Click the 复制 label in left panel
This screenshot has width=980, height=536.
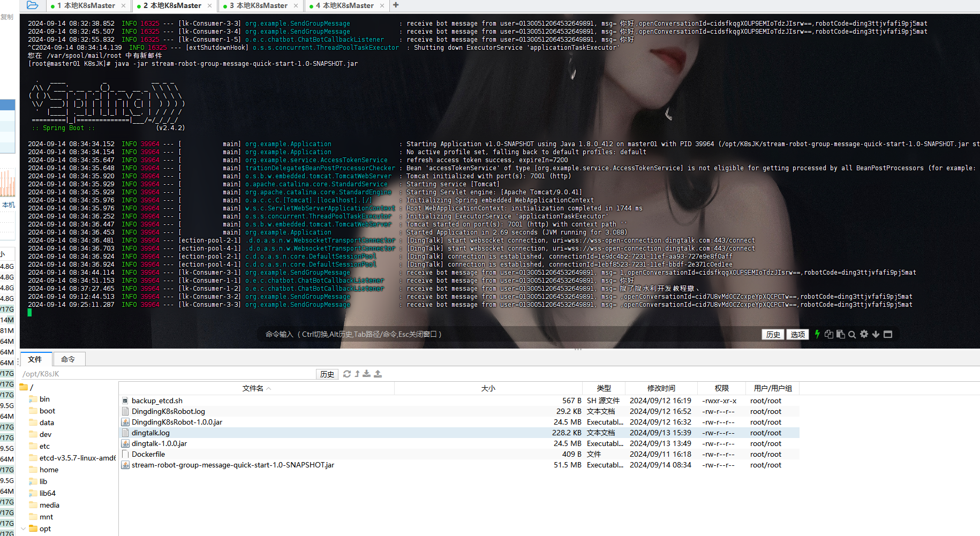point(7,17)
